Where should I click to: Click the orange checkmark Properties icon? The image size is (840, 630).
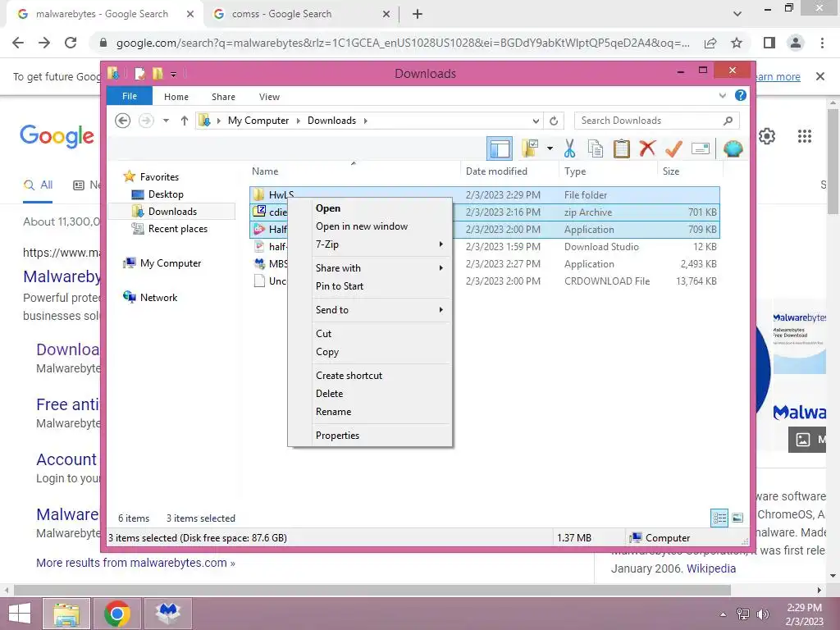673,148
